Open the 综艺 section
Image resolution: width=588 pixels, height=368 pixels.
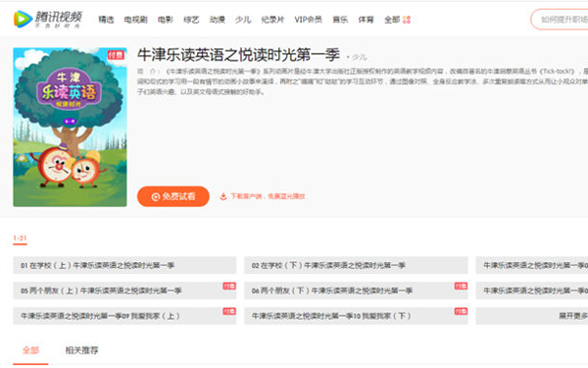(x=191, y=20)
